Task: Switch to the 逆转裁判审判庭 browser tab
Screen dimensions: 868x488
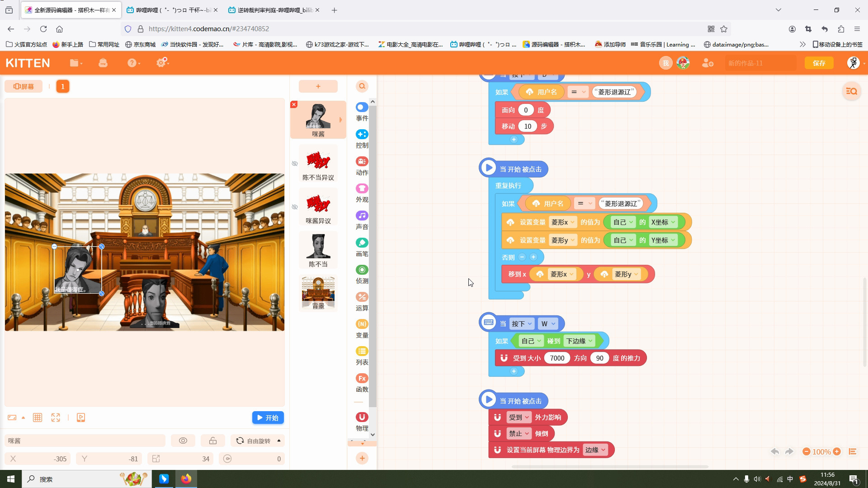Action: (274, 10)
